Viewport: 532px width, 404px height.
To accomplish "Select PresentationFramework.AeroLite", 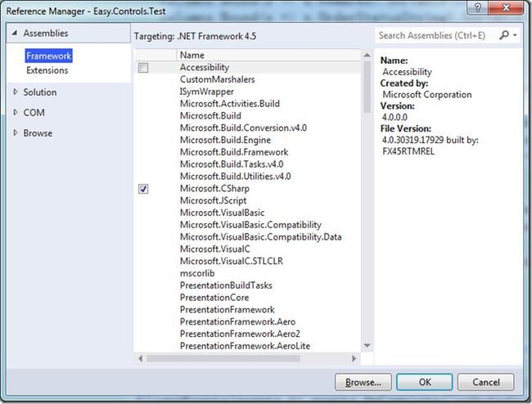I will pos(245,346).
